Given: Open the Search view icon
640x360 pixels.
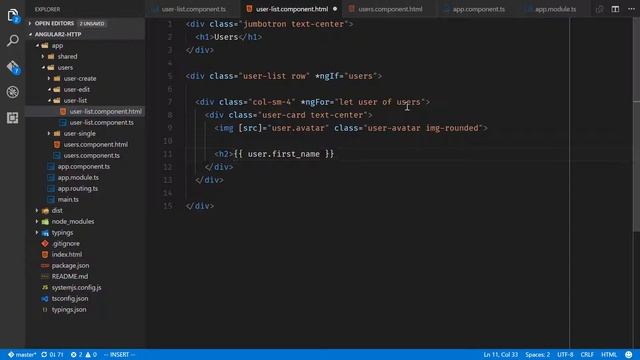Looking at the screenshot, I should (13, 40).
